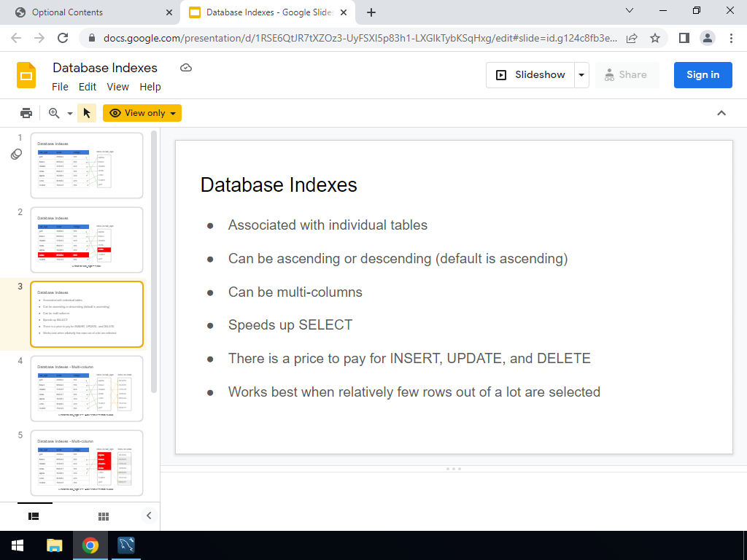Viewport: 747px width, 560px height.
Task: Click the Database Indexes document title
Action: click(x=105, y=68)
